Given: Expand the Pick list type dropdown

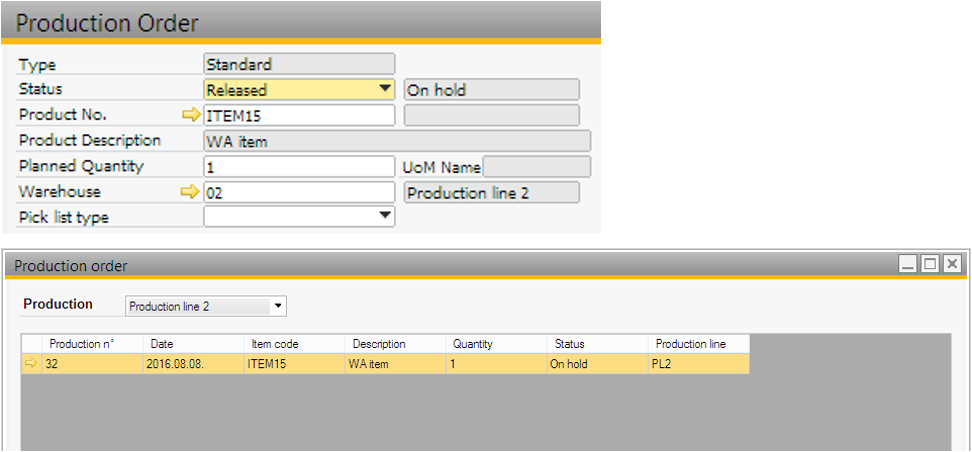Looking at the screenshot, I should pyautogui.click(x=384, y=216).
